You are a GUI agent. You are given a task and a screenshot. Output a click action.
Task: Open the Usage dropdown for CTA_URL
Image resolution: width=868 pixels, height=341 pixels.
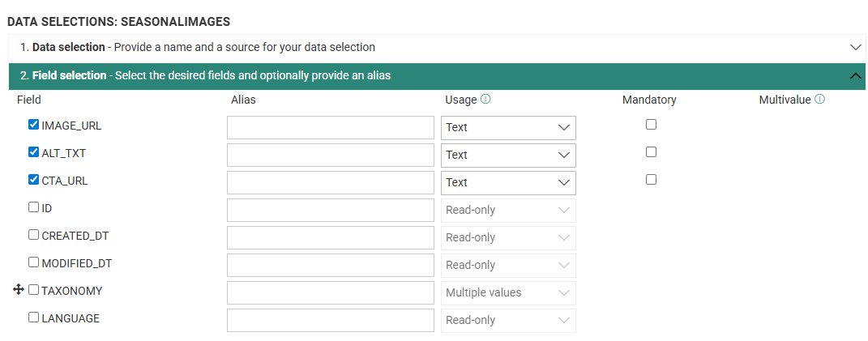508,183
